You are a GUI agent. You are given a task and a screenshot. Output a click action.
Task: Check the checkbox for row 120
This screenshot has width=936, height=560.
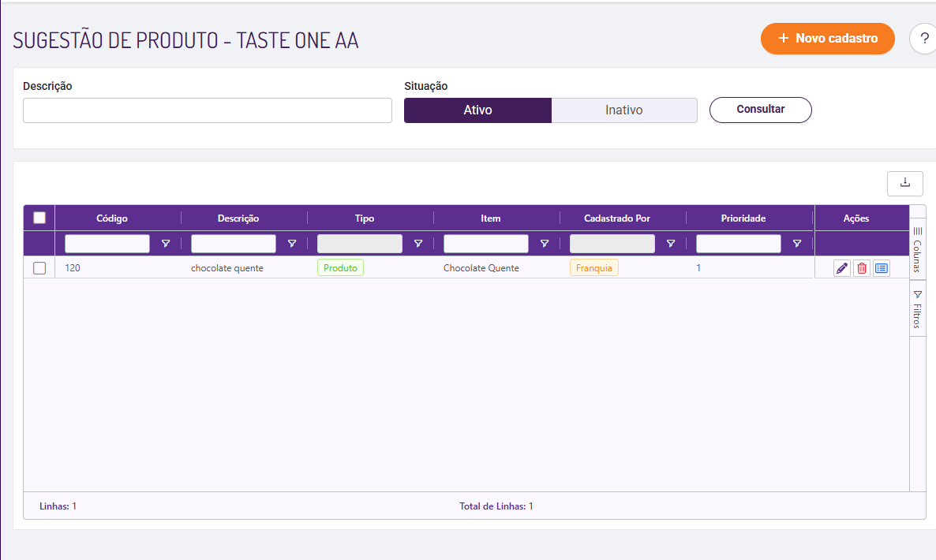tap(39, 268)
